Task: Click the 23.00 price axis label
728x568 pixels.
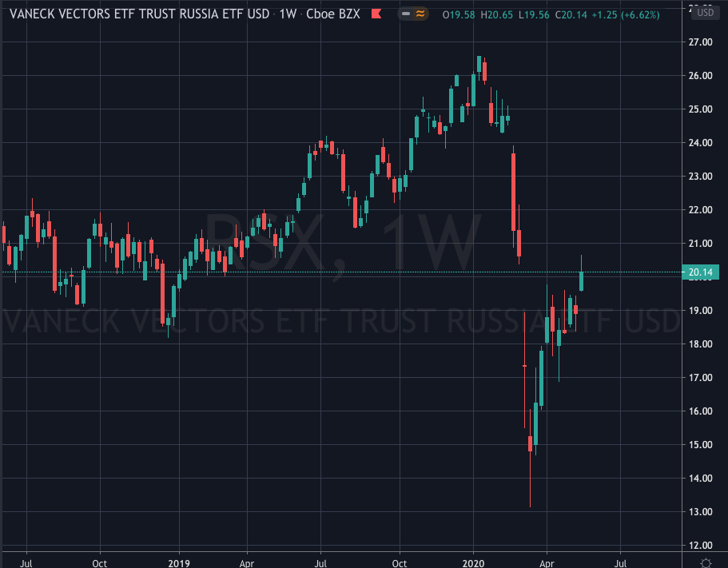Action: (x=700, y=177)
